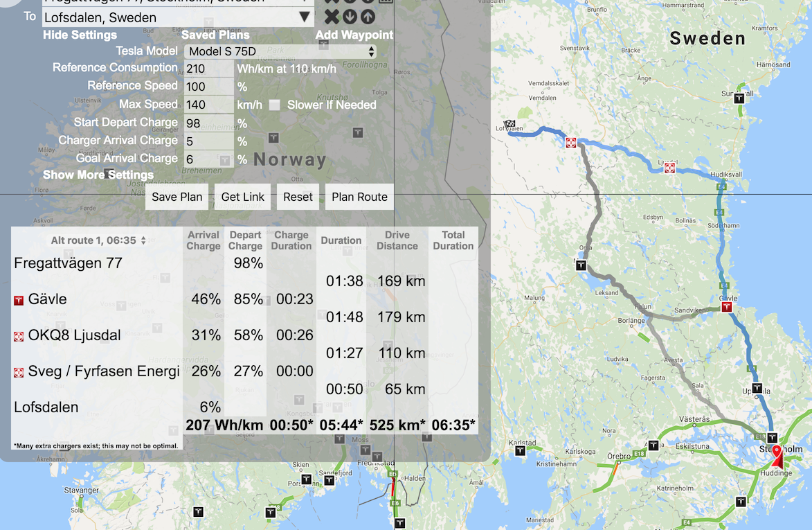Image resolution: width=812 pixels, height=530 pixels.
Task: Click the Save Plan button
Action: click(x=177, y=197)
